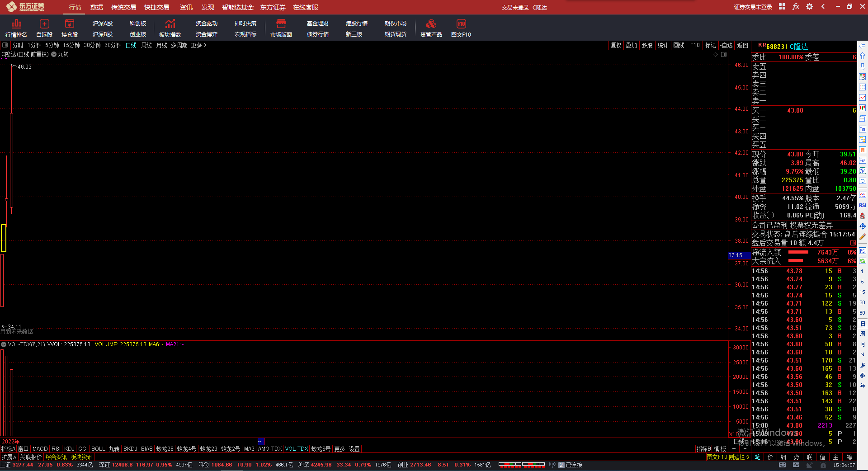Click the pencil drawing sidebar icon

863,236
